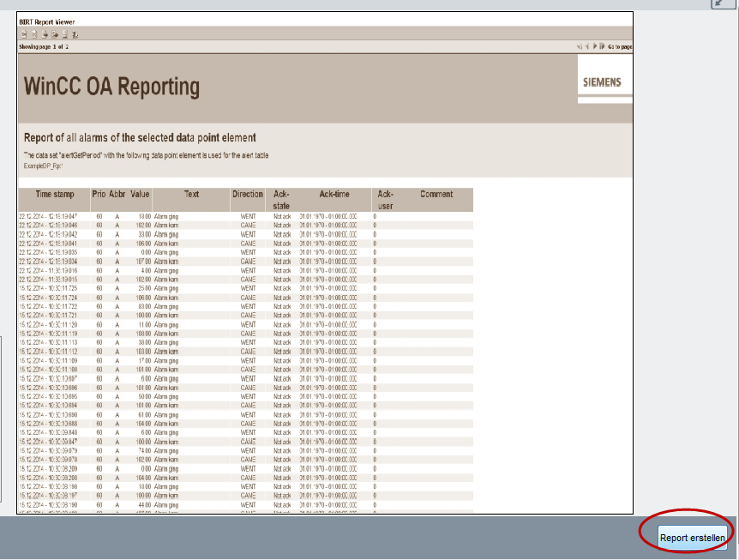Click the print report icon

tap(65, 34)
